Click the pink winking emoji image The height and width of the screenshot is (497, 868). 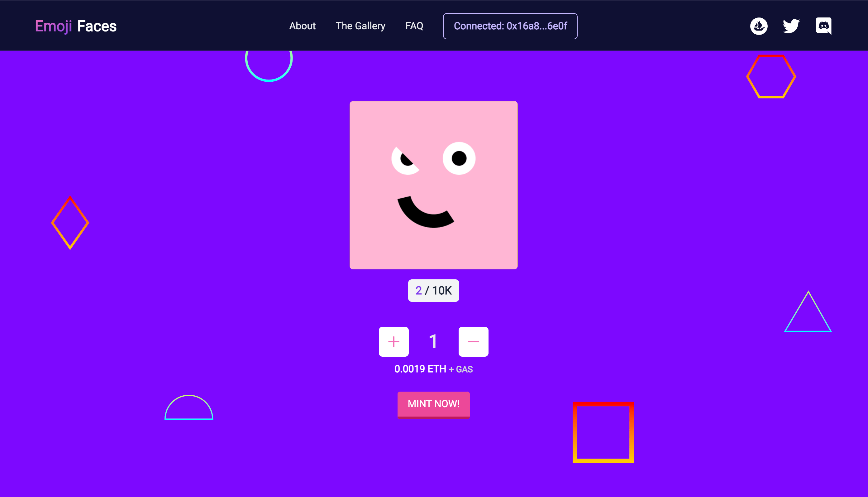point(433,185)
